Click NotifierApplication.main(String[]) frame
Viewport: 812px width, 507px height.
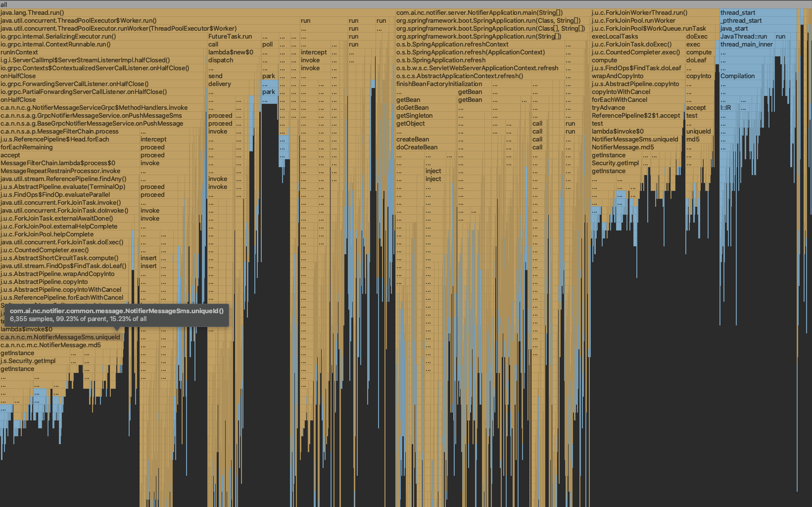493,12
